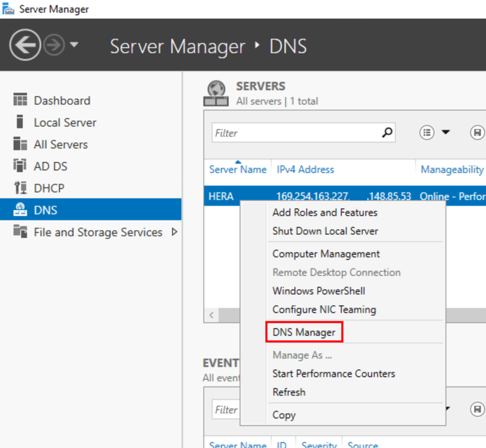
Task: Click the Local Server icon
Action: pyautogui.click(x=20, y=121)
